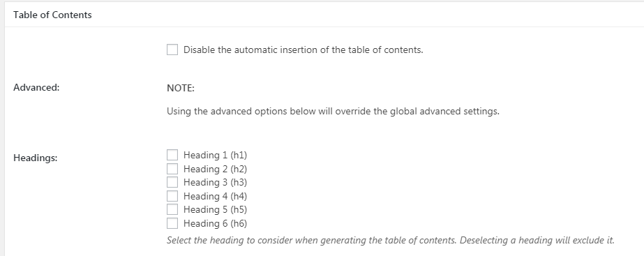
Task: Click the 'Heading 5 (h5)' label text
Action: point(215,209)
